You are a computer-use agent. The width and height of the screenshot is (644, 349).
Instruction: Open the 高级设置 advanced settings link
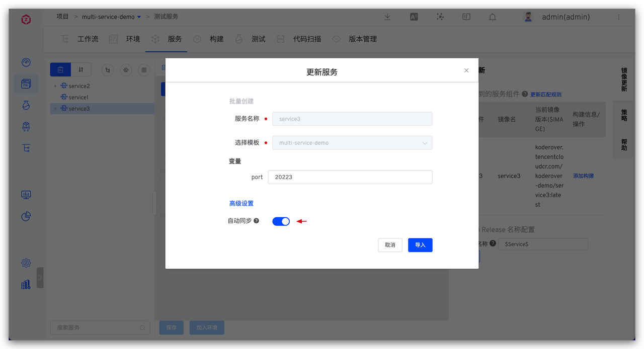(x=242, y=204)
